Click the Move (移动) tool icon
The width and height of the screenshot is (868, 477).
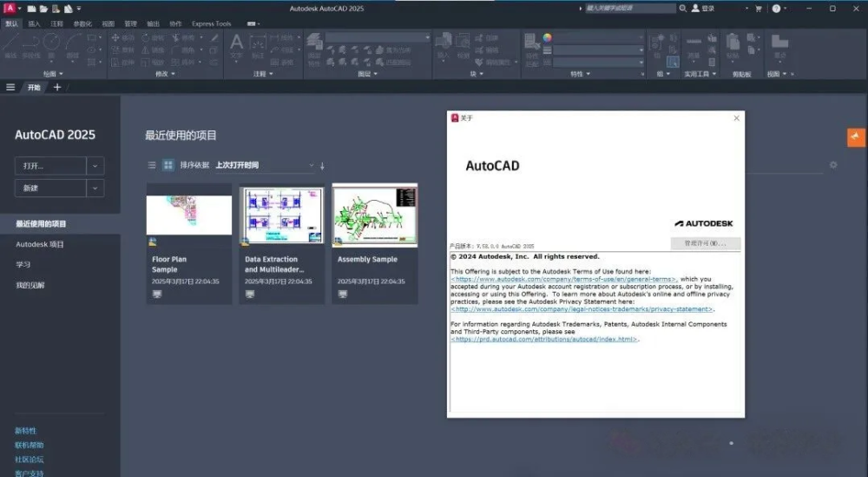[115, 37]
